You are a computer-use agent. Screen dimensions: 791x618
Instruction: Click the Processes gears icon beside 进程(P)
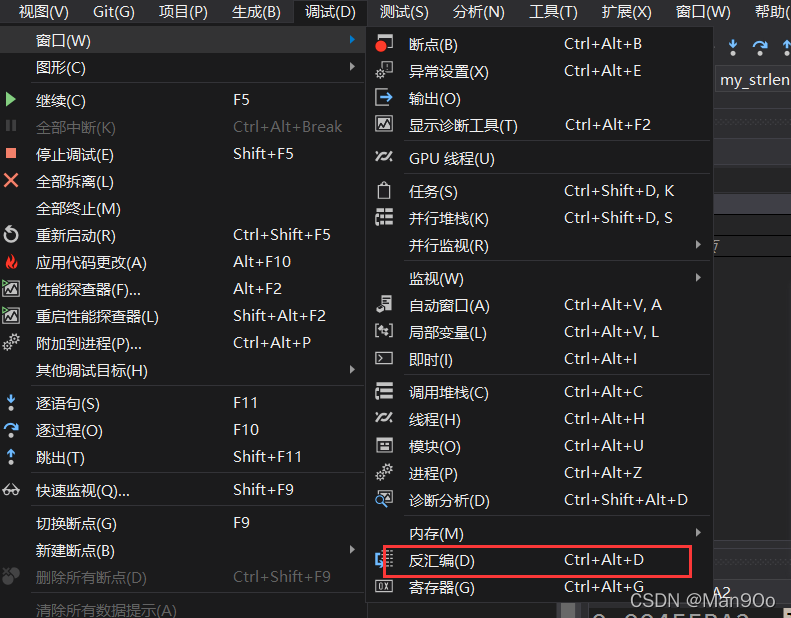tap(384, 472)
